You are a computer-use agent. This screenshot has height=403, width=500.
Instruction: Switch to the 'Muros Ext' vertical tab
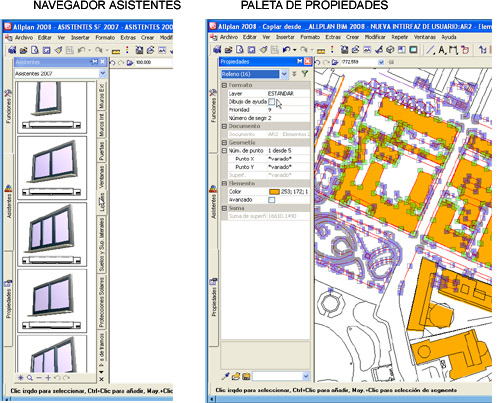[x=101, y=96]
